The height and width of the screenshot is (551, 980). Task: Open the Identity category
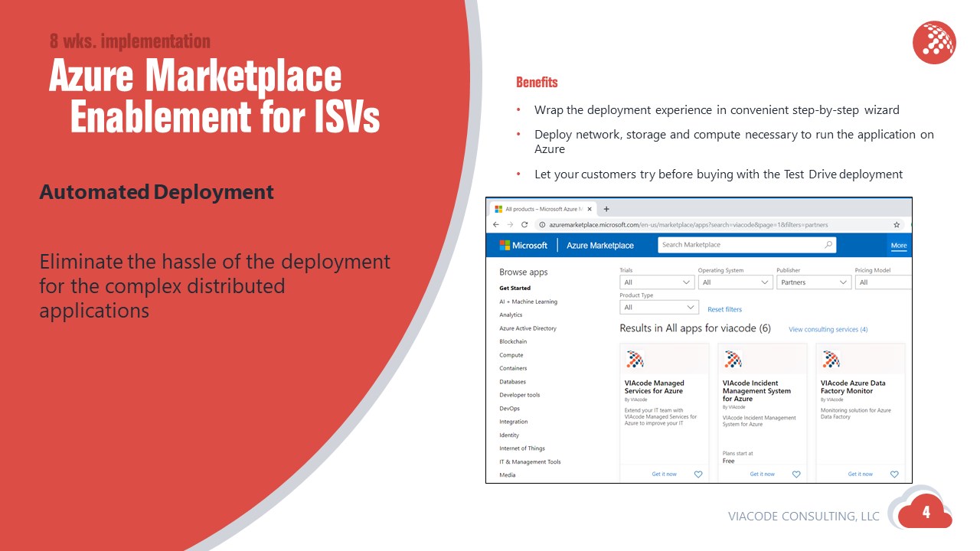[509, 435]
